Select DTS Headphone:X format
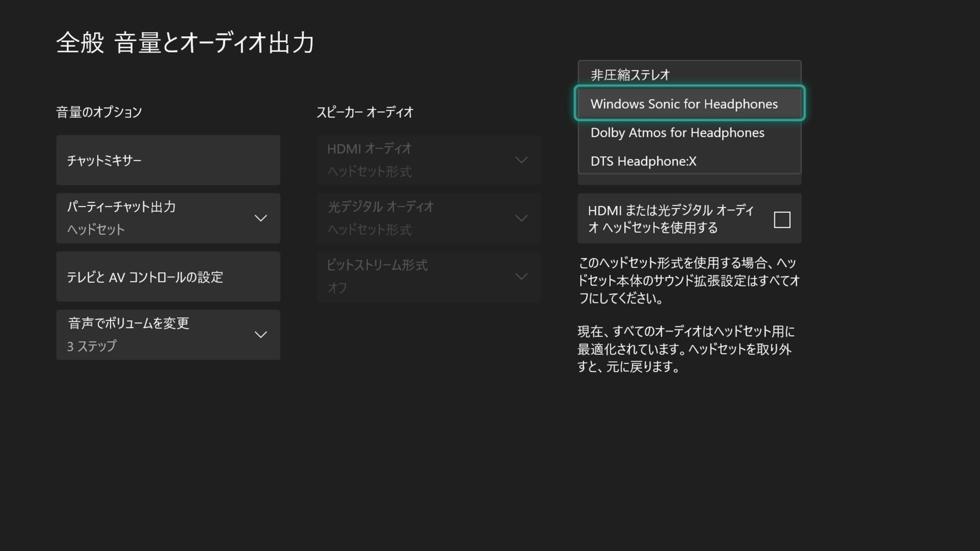The width and height of the screenshot is (980, 551). pyautogui.click(x=689, y=161)
